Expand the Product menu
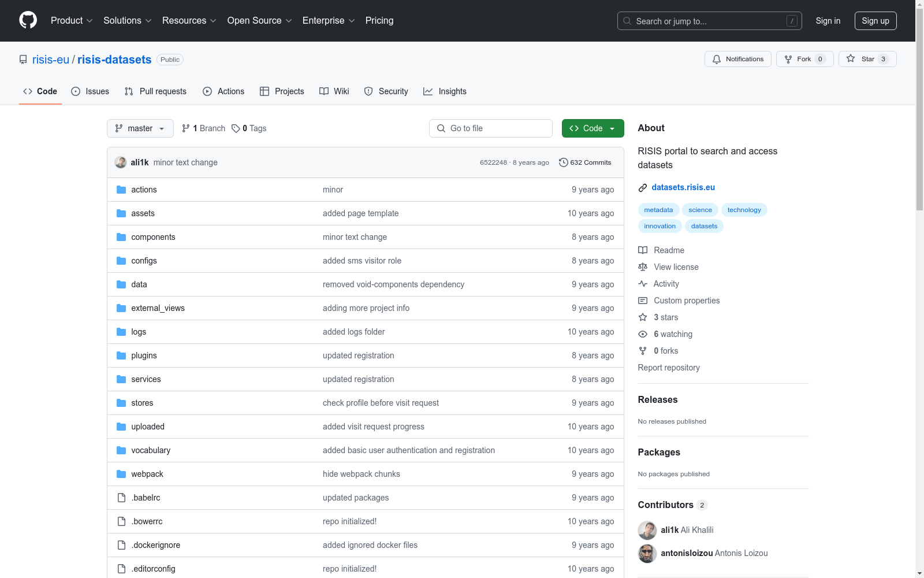This screenshot has width=924, height=578. [x=72, y=21]
